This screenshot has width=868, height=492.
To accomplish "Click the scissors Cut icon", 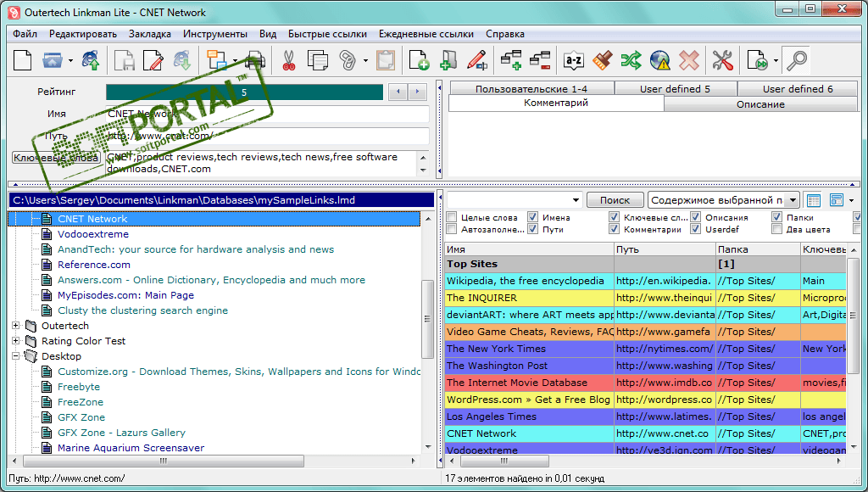I will pyautogui.click(x=288, y=60).
